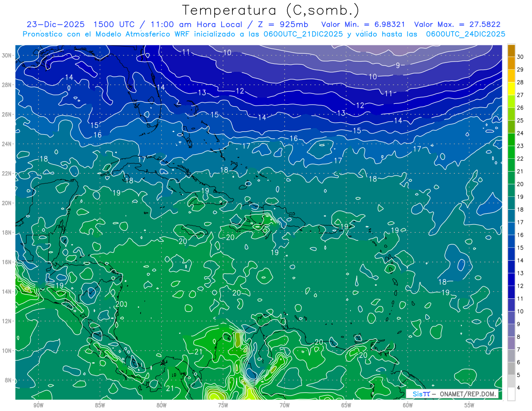Click the color scale value '4'
This screenshot has width=532, height=411.
point(519,388)
